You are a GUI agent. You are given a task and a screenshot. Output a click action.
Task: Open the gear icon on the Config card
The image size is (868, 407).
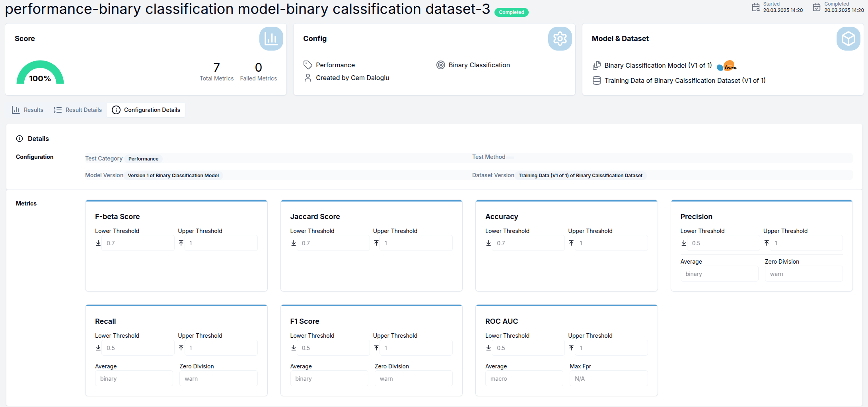(x=560, y=39)
